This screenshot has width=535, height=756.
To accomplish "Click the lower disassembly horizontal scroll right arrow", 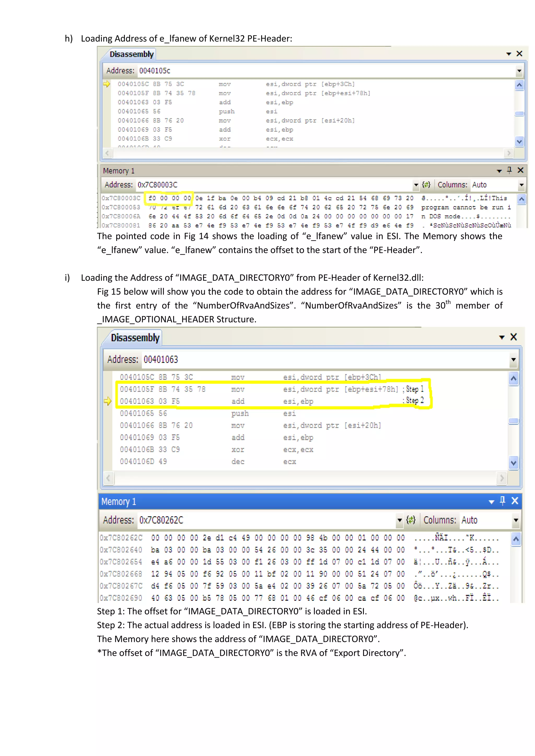I will [x=501, y=478].
